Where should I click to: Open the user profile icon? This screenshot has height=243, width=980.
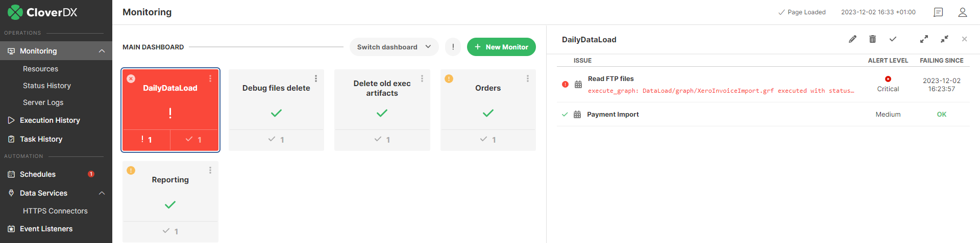point(963,12)
